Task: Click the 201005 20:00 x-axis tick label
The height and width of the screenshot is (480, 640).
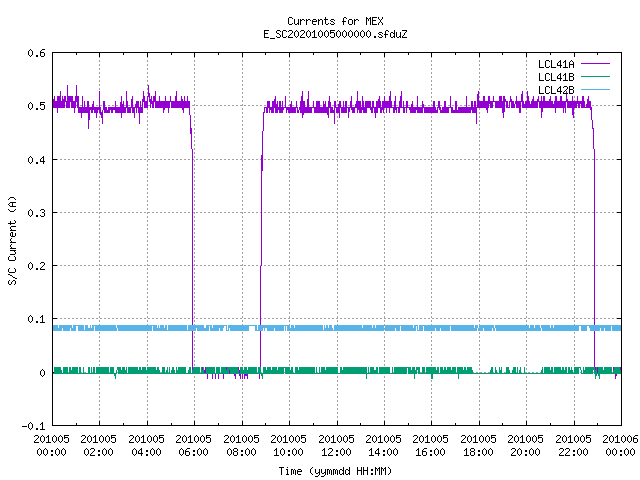Action: click(x=526, y=445)
